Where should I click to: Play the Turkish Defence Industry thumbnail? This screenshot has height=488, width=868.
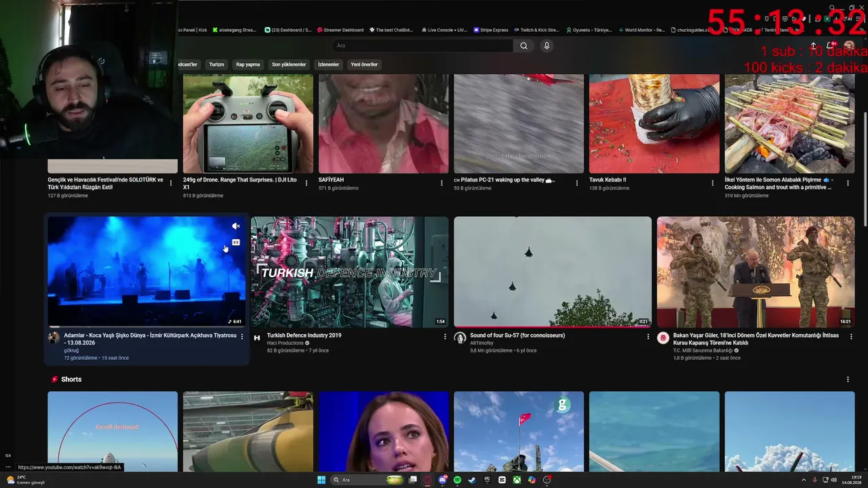click(349, 272)
